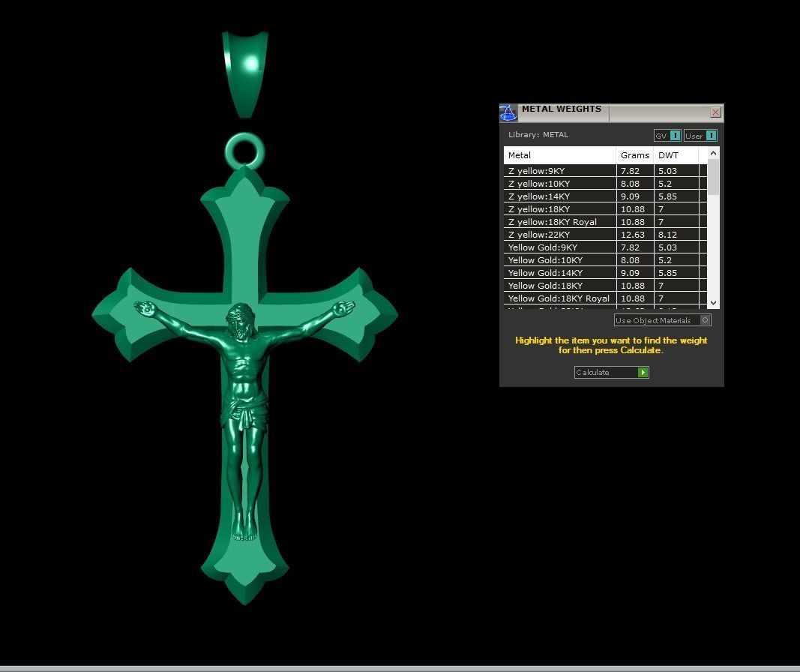
Task: Click the scroll up arrow in metal list
Action: coord(713,153)
